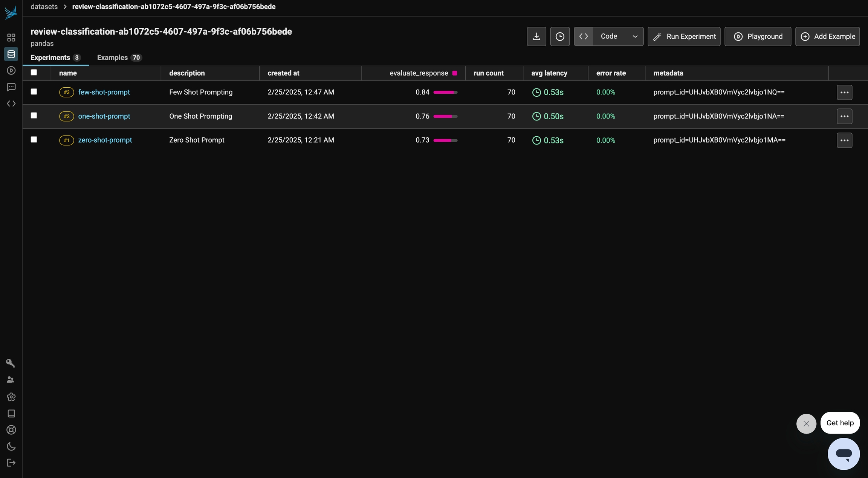Screen dimensions: 868x478
Task: Open actions menu for few-shot-prompt row
Action: (x=844, y=92)
